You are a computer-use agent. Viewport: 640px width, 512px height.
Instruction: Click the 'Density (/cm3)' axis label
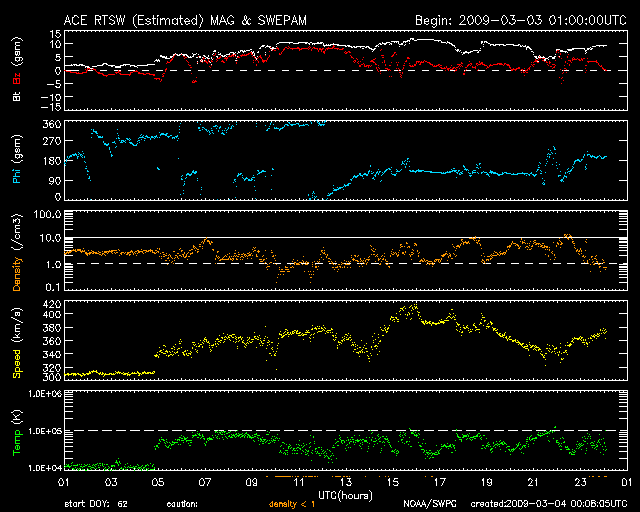[17, 252]
